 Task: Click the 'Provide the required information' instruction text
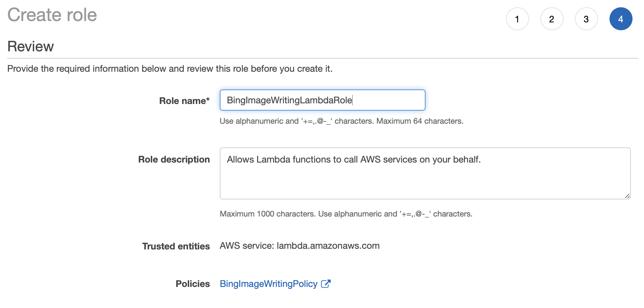coord(170,68)
